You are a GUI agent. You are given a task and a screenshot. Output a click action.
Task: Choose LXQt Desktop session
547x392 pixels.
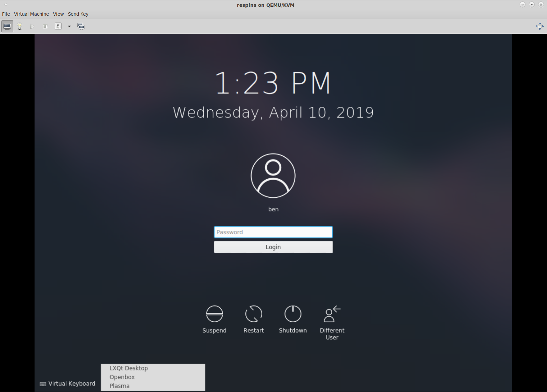153,368
